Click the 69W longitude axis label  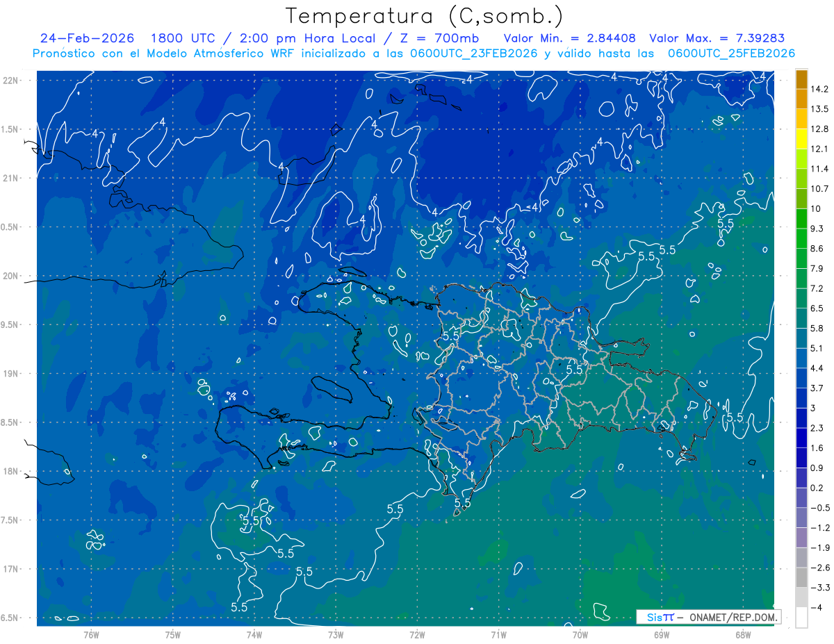662,635
